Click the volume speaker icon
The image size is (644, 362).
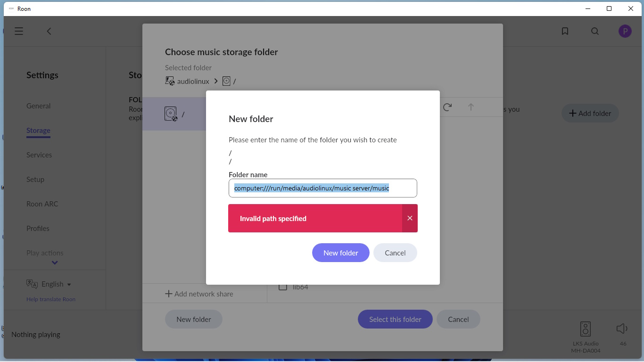622,329
